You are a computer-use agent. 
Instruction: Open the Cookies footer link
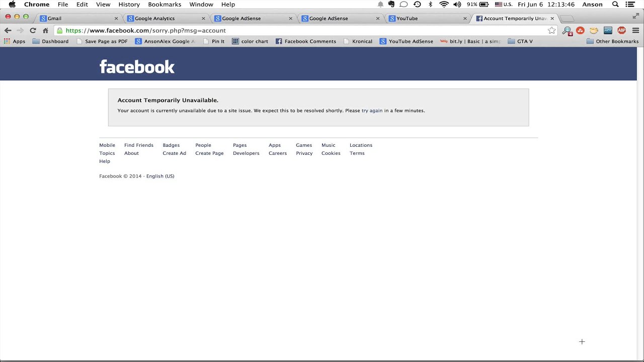click(x=331, y=153)
